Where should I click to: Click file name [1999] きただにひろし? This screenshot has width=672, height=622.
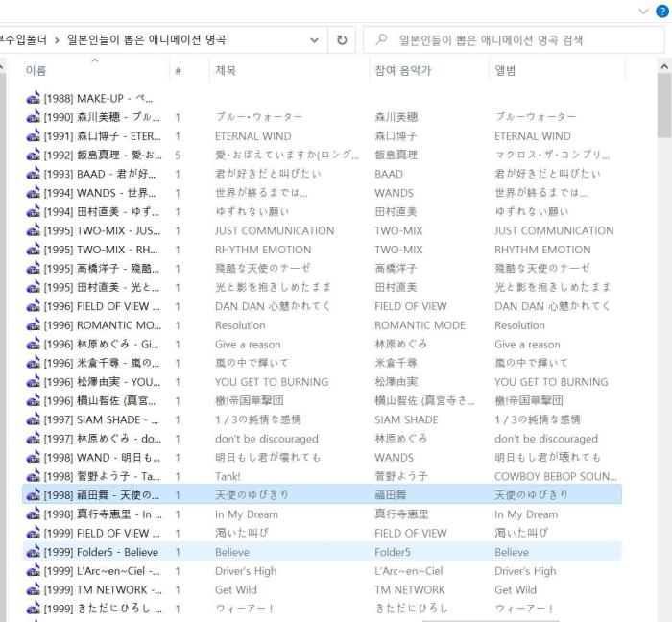(103, 609)
